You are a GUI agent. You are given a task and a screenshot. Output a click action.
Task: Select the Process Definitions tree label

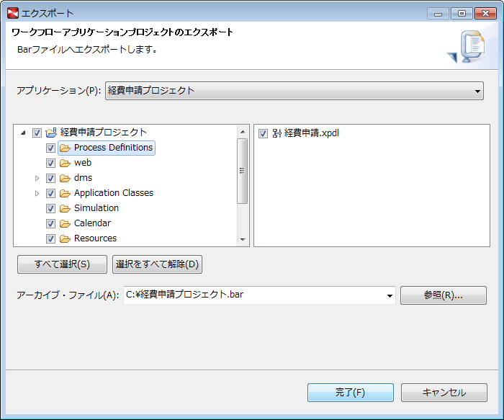pos(113,148)
